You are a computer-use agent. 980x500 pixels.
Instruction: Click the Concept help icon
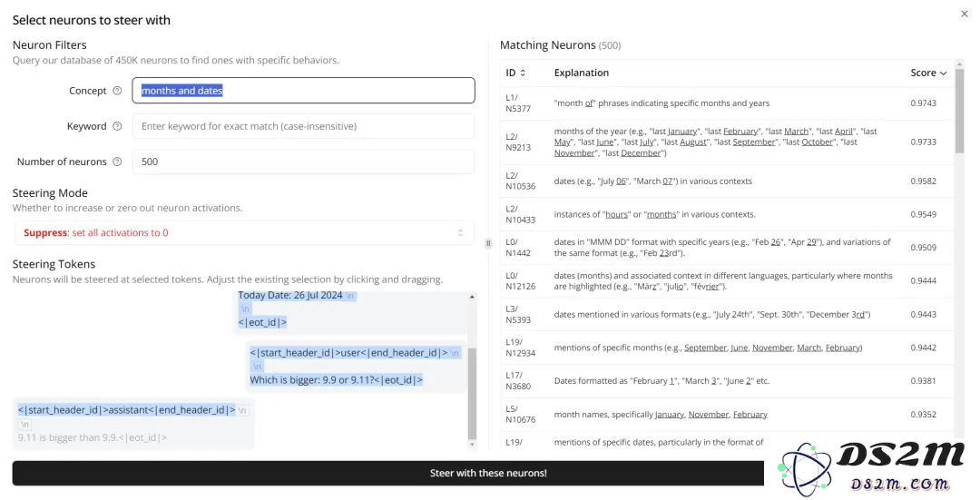[117, 91]
